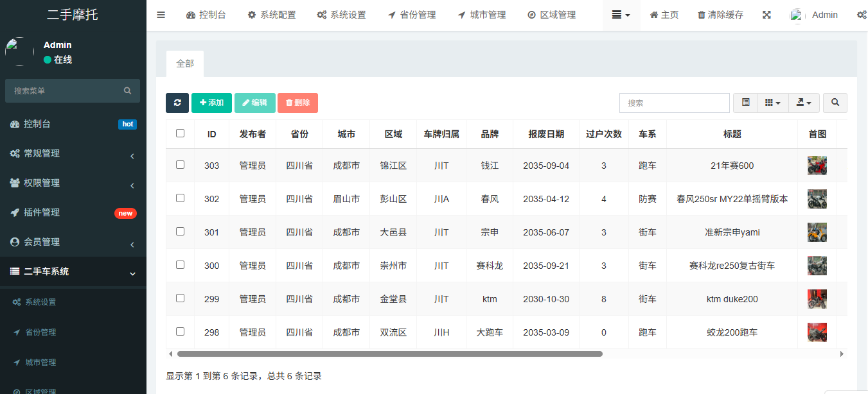Tick the checkbox for row ID 299
This screenshot has height=394, width=868.
180,298
